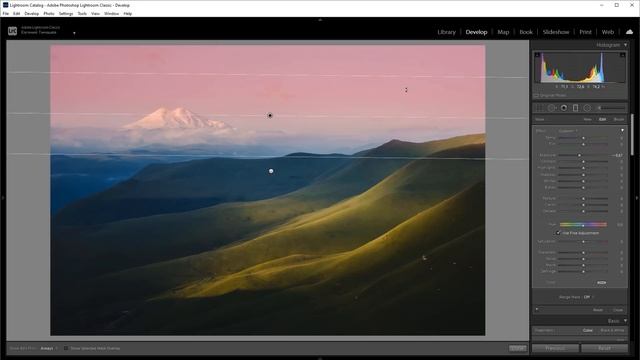640x360 pixels.
Task: Collapse effect sliders disclosure triangle
Action: 622,131
